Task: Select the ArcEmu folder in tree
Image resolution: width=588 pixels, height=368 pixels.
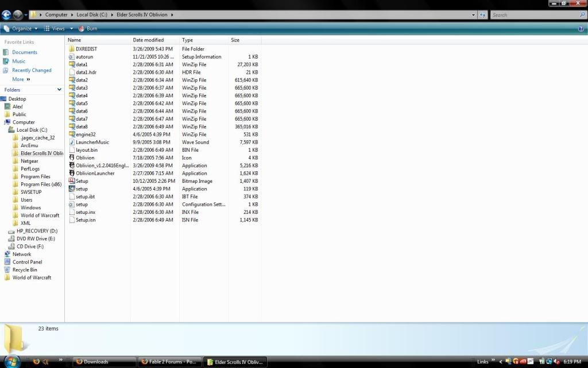Action: coord(29,145)
